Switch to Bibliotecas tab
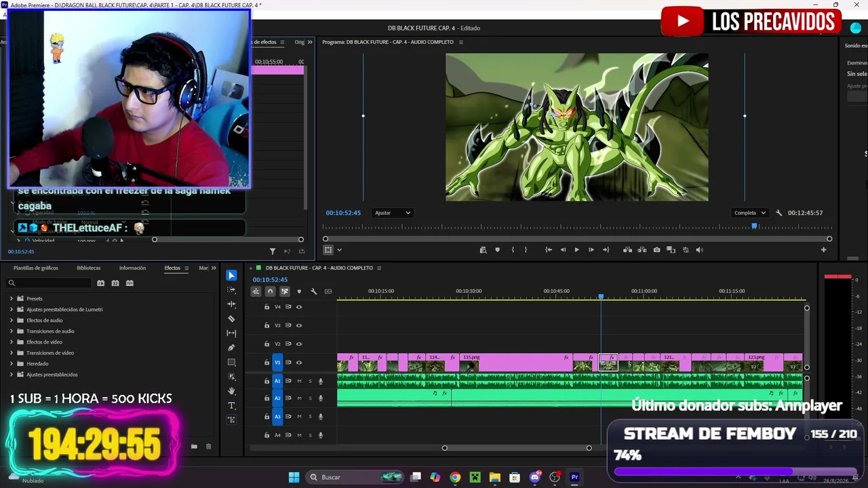This screenshot has width=868, height=488. (88, 268)
